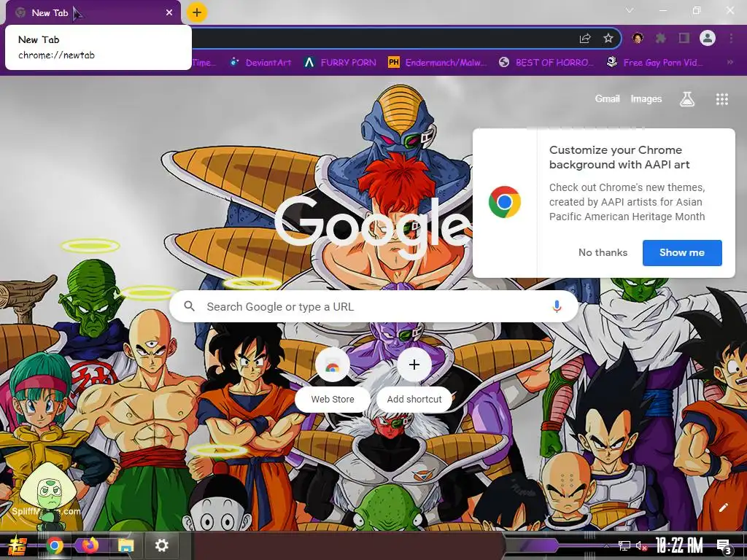Click the avatar extension icon in toolbar
Viewport: 747px width, 560px height.
(638, 38)
